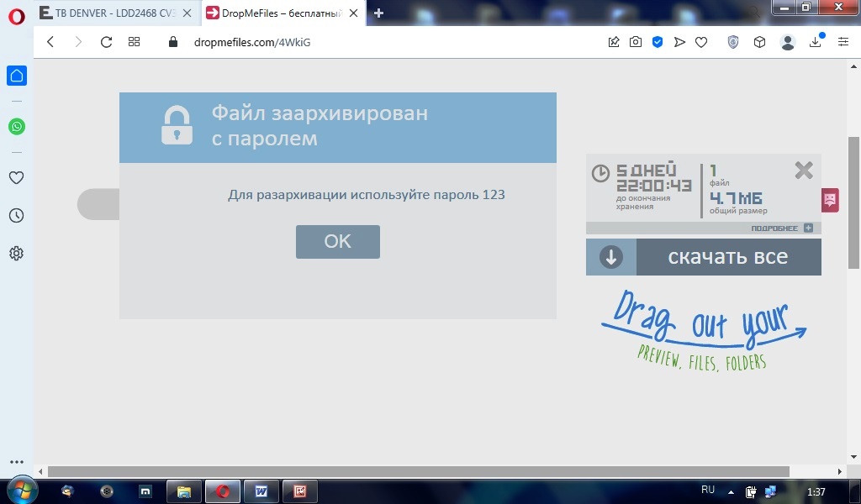
Task: Open Settings gear in Opera sidebar
Action: point(16,253)
